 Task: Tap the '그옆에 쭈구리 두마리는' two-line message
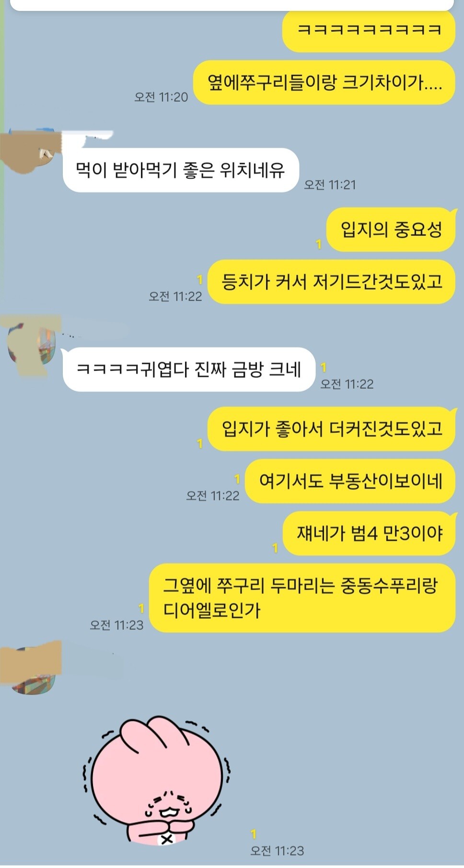(x=302, y=598)
